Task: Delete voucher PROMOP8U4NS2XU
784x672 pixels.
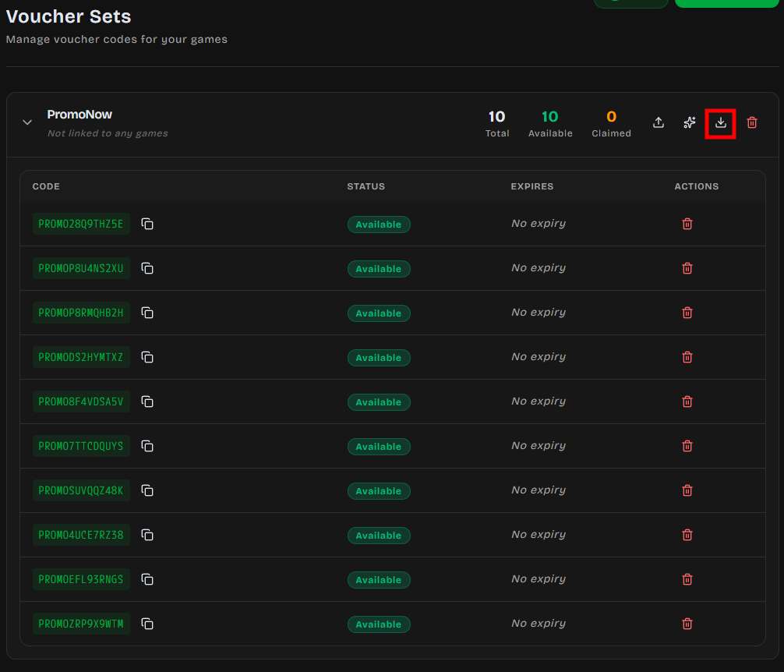Action: (687, 268)
